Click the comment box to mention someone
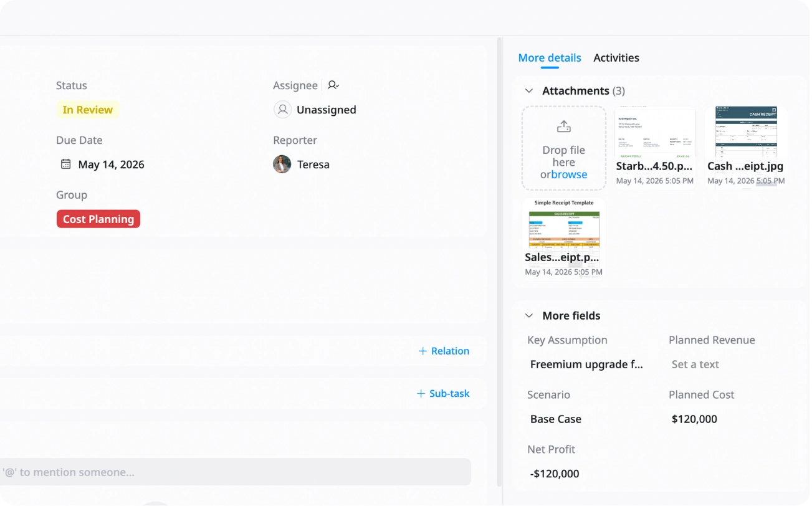This screenshot has height=506, width=812. pos(236,472)
